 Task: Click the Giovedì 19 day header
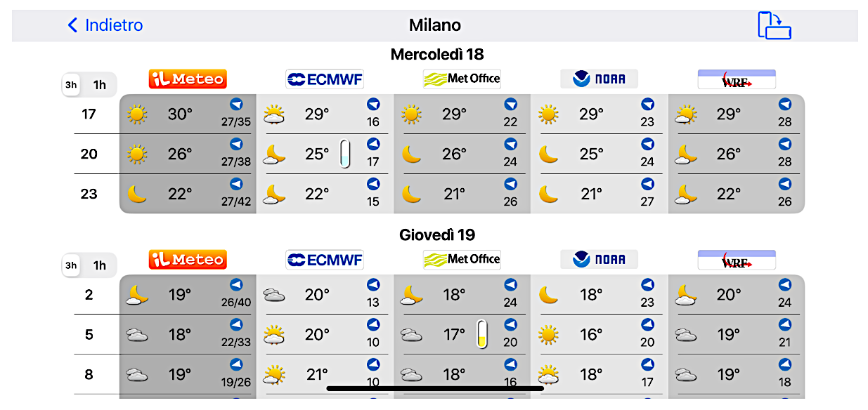point(437,235)
